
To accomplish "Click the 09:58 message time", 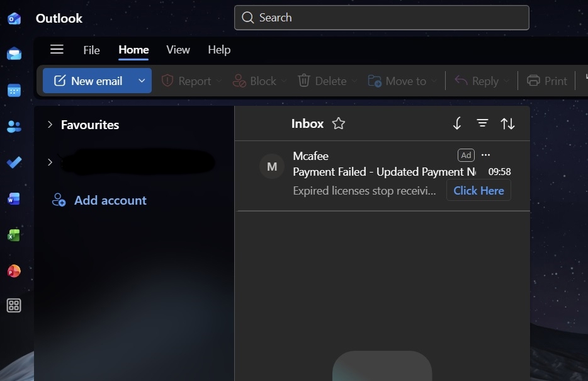I will (x=499, y=172).
